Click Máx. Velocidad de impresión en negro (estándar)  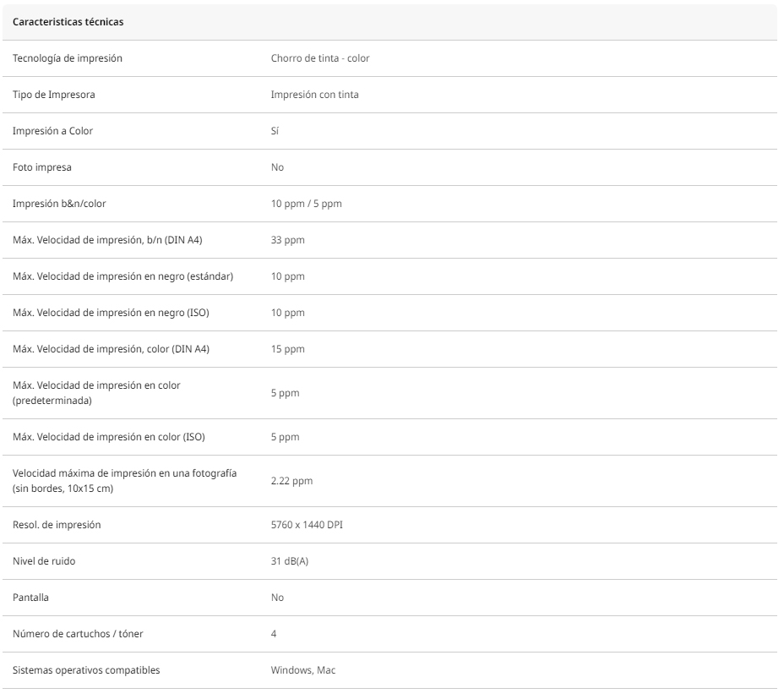123,276
